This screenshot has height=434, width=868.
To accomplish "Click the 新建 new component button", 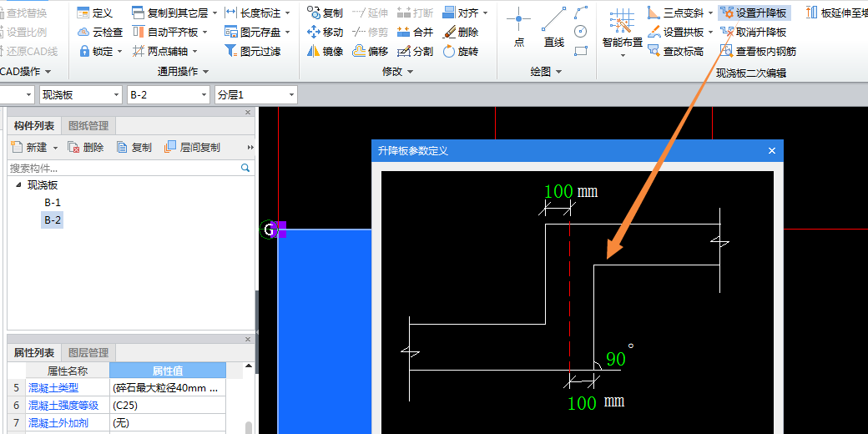I will (29, 147).
